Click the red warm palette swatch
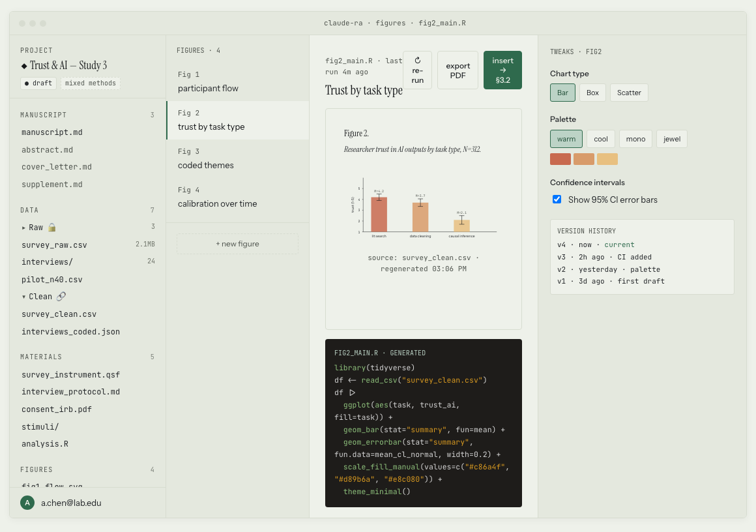 click(561, 158)
